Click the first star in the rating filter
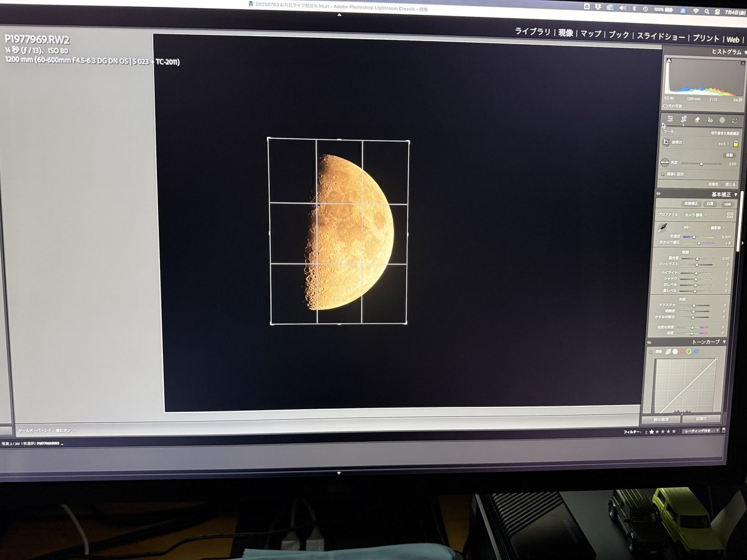The width and height of the screenshot is (747, 560). click(x=652, y=431)
